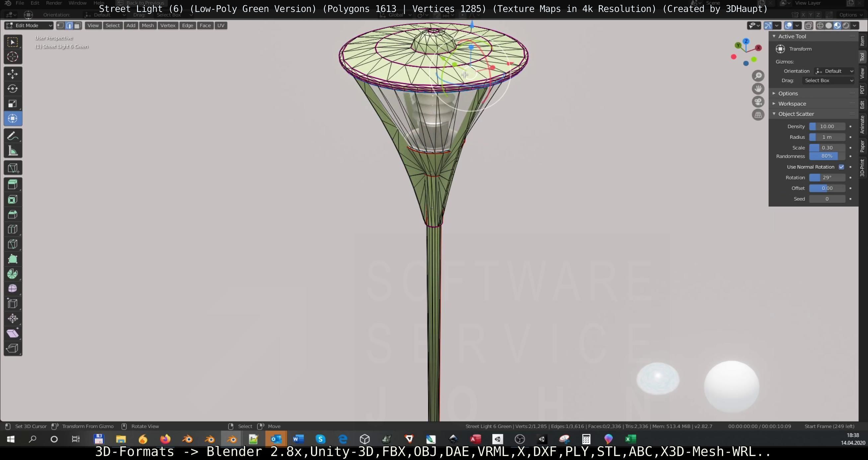Adjust the Rotation slider
868x460 pixels.
point(827,177)
